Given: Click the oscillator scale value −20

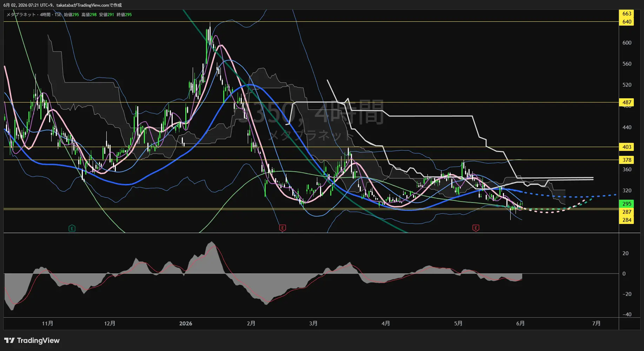Looking at the screenshot, I should click(627, 294).
